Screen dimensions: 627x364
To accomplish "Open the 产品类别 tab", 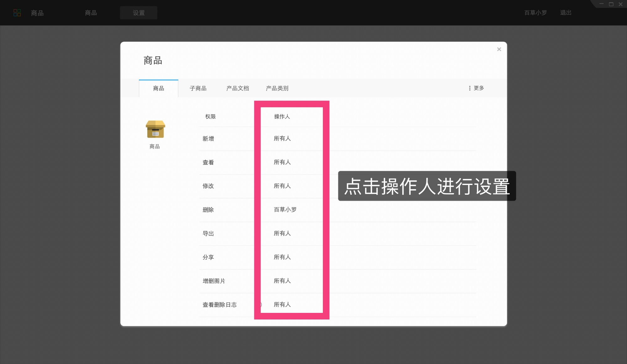I will (277, 88).
